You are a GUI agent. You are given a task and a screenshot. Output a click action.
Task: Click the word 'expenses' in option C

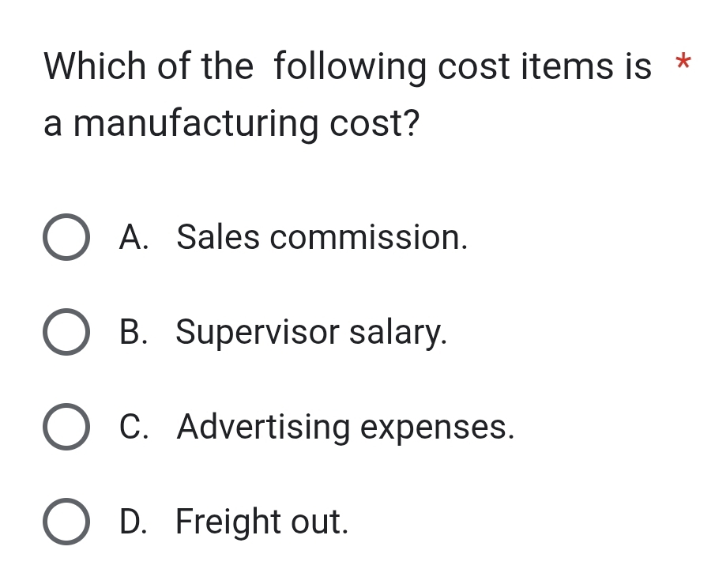tap(437, 428)
